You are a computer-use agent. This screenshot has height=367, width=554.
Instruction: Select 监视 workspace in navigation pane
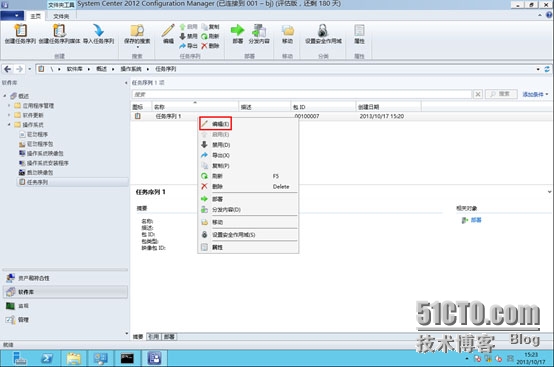[65, 306]
